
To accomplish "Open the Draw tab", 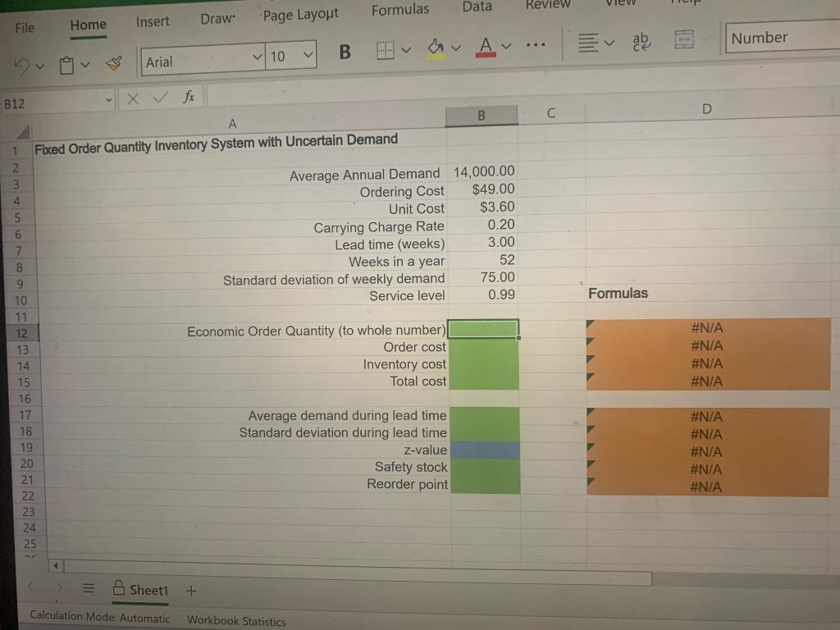I will (217, 19).
